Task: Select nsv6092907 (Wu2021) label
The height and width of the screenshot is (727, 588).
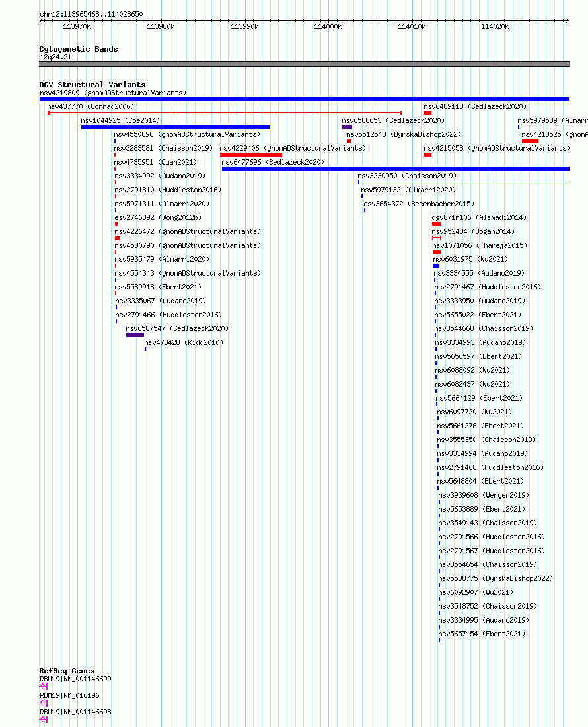Action: 476,593
